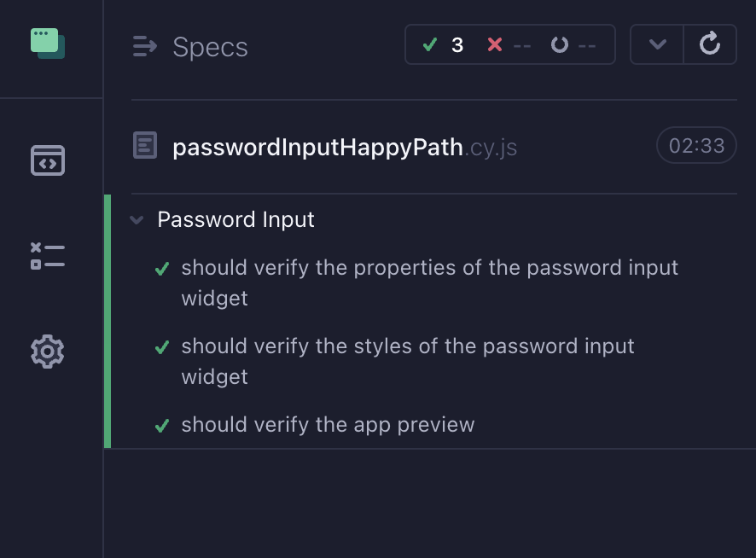Click the spec file document icon

pyautogui.click(x=145, y=145)
